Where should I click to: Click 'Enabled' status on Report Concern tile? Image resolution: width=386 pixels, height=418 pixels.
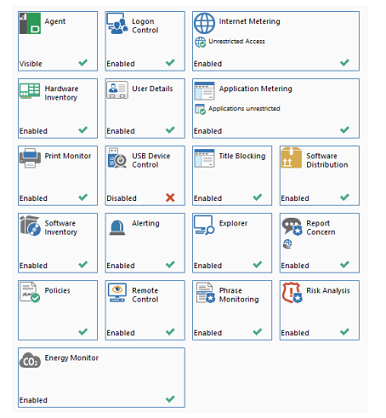[295, 266]
